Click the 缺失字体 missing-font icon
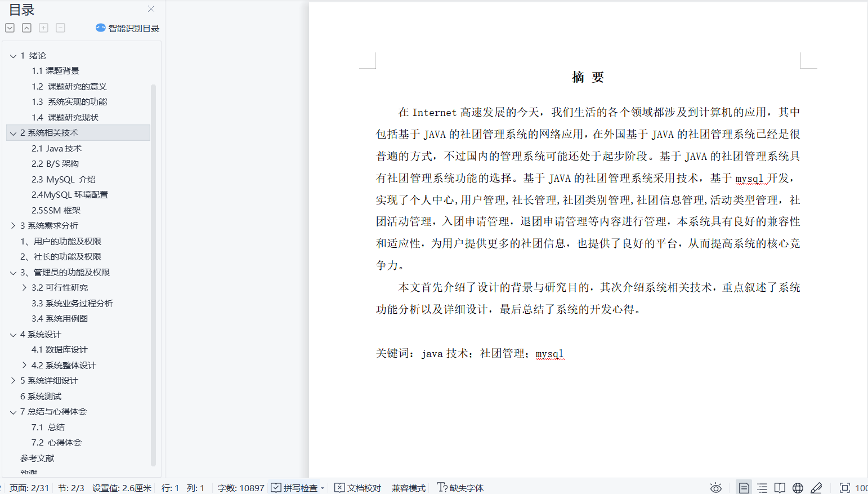This screenshot has height=494, width=868. (442, 488)
